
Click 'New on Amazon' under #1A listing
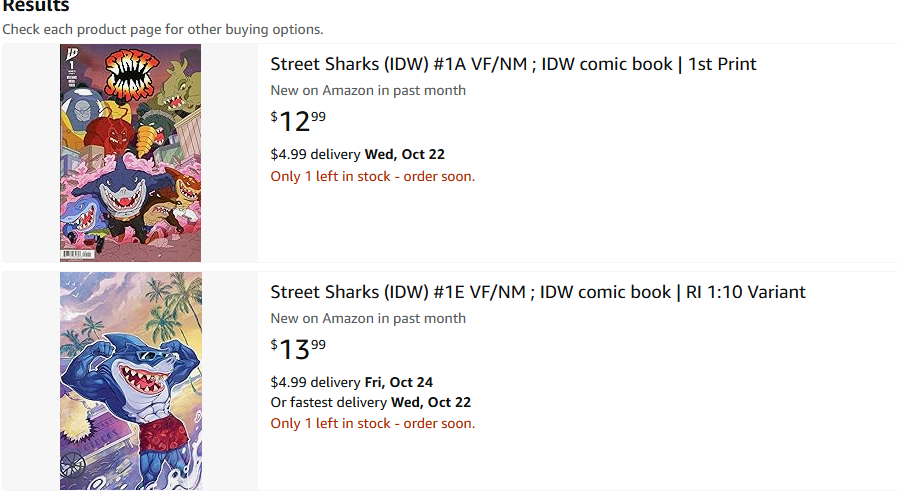[368, 90]
